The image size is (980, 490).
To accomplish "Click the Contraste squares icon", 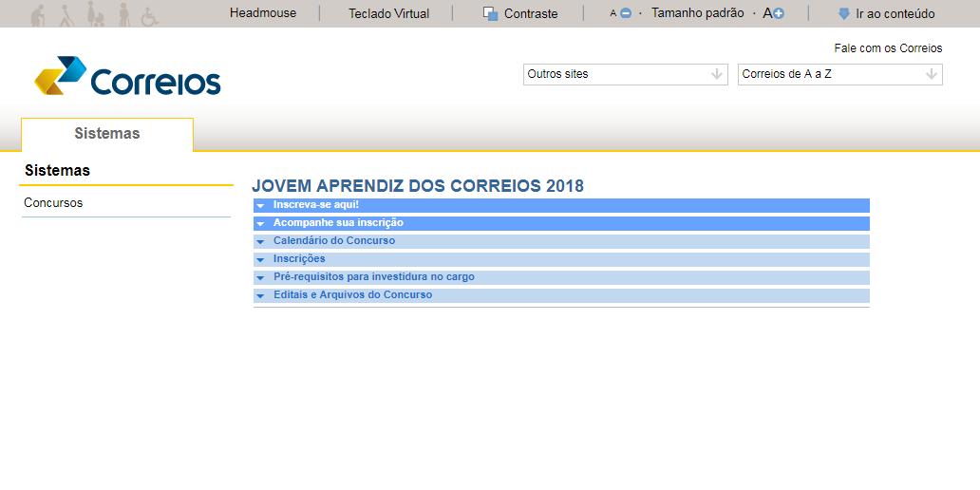I will pos(491,13).
